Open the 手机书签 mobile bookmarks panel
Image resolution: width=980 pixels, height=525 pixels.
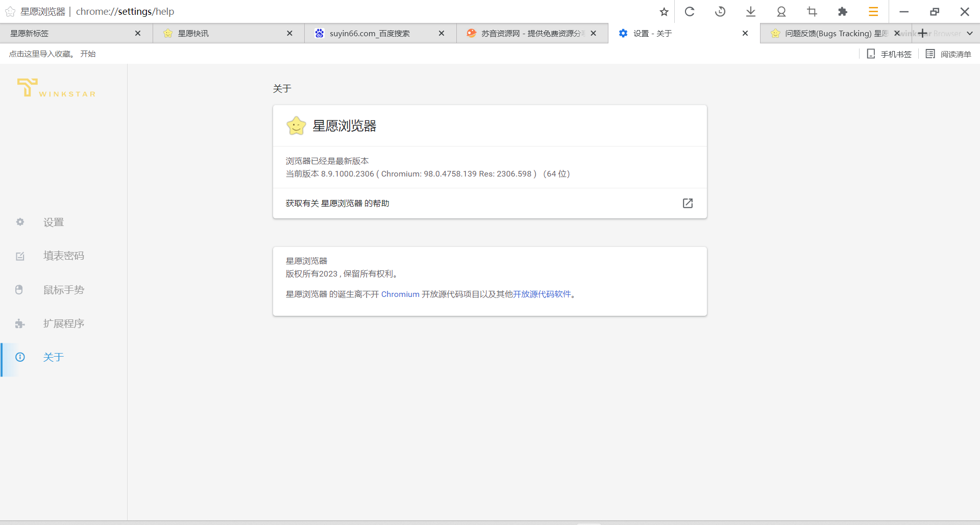click(x=888, y=54)
